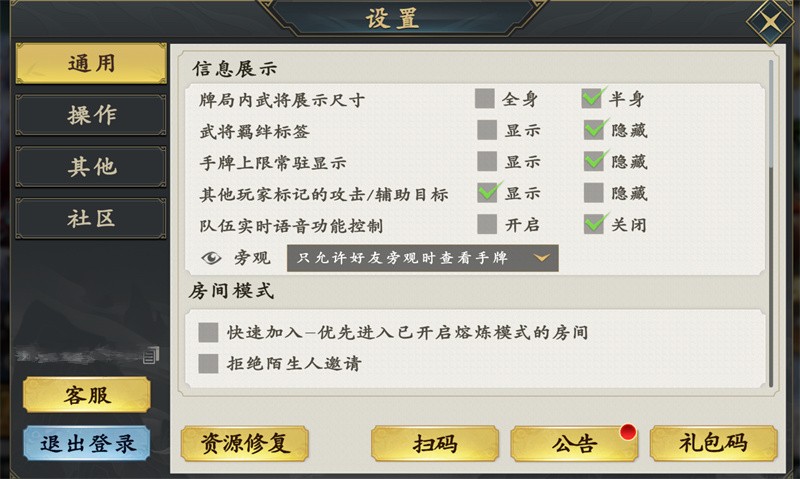The height and width of the screenshot is (479, 800).
Task: Check 全身 for hero display size
Action: (x=485, y=98)
